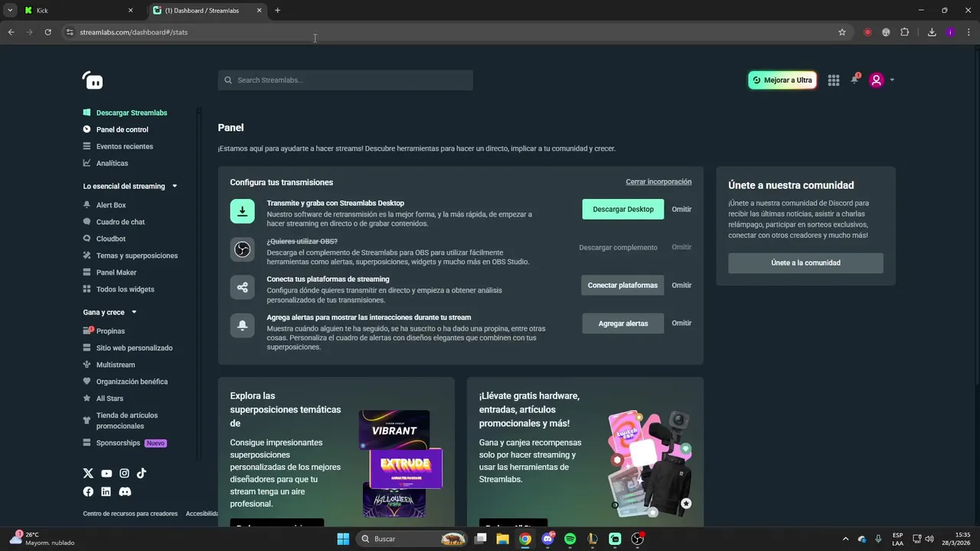Open Streamlabs Instagram icon

pyautogui.click(x=124, y=474)
